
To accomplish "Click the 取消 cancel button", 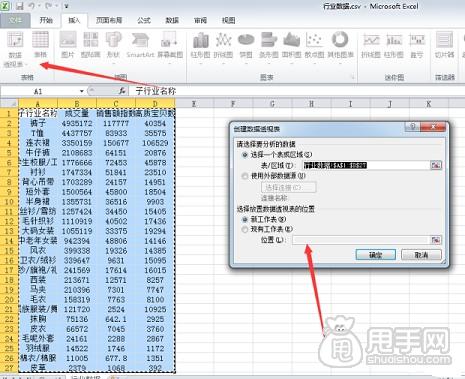I will 421,255.
